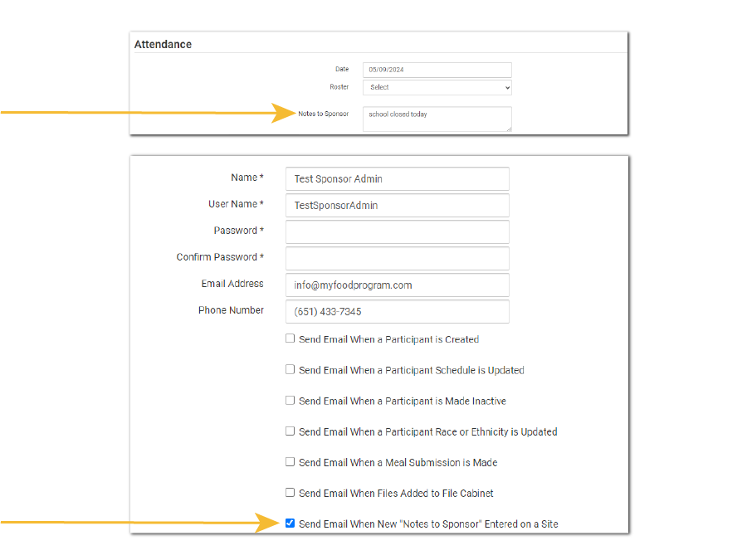Tick the Participant is Made Inactive checkbox
This screenshot has height=560, width=747.
pos(290,400)
